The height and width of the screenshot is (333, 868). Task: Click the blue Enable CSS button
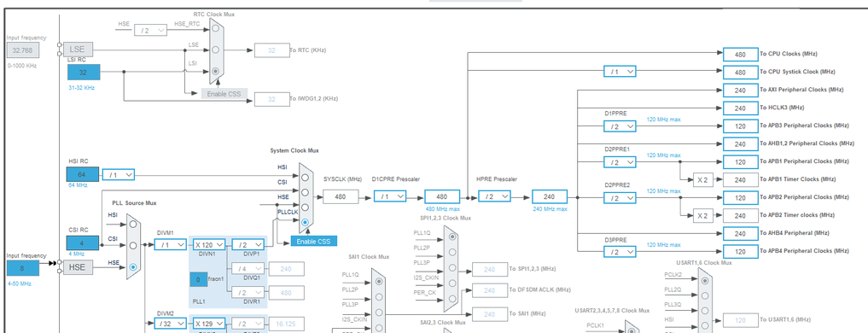click(x=314, y=241)
